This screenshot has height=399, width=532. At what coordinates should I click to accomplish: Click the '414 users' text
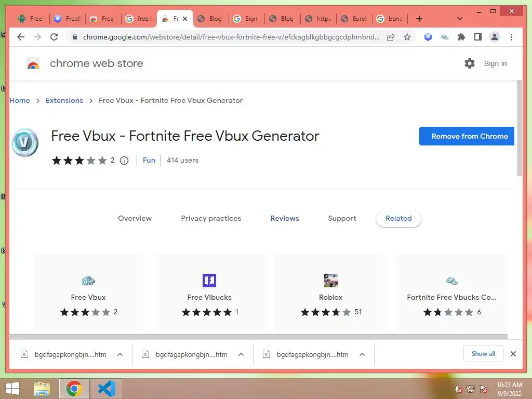click(x=182, y=160)
